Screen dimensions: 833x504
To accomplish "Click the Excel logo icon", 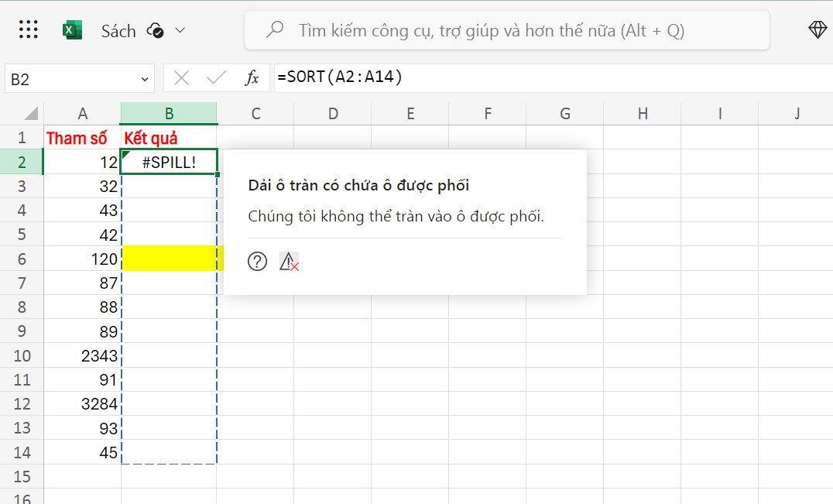I will 72,30.
